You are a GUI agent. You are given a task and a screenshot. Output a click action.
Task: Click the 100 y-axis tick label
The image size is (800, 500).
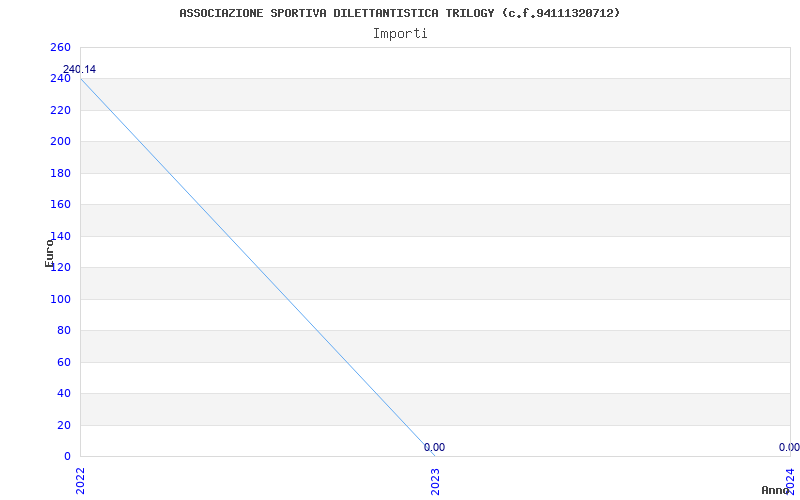pos(60,299)
